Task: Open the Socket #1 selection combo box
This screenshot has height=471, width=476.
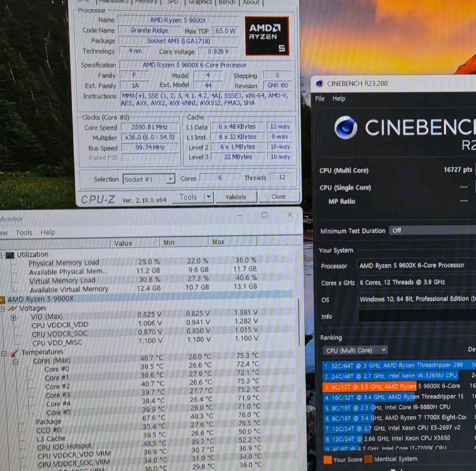Action: coord(149,179)
